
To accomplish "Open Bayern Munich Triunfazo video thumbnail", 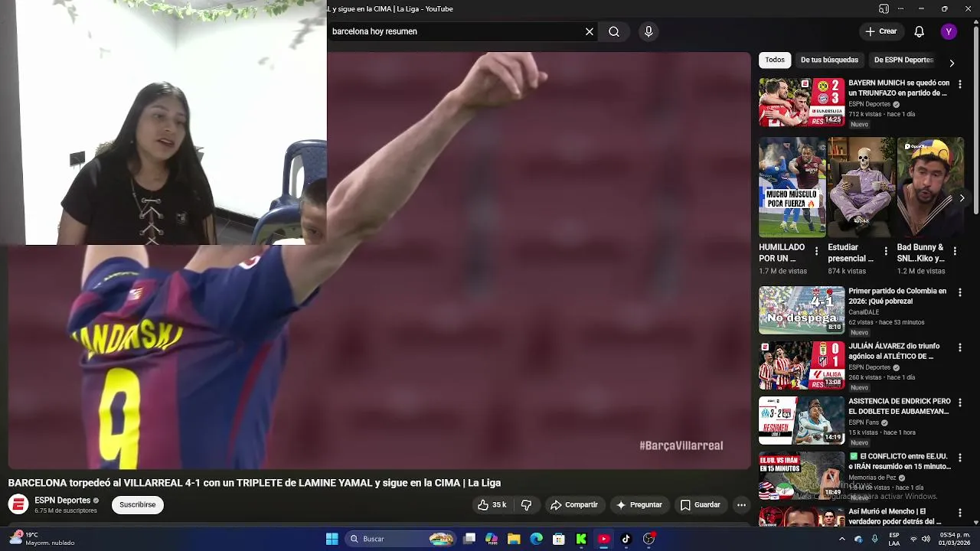I will point(802,103).
